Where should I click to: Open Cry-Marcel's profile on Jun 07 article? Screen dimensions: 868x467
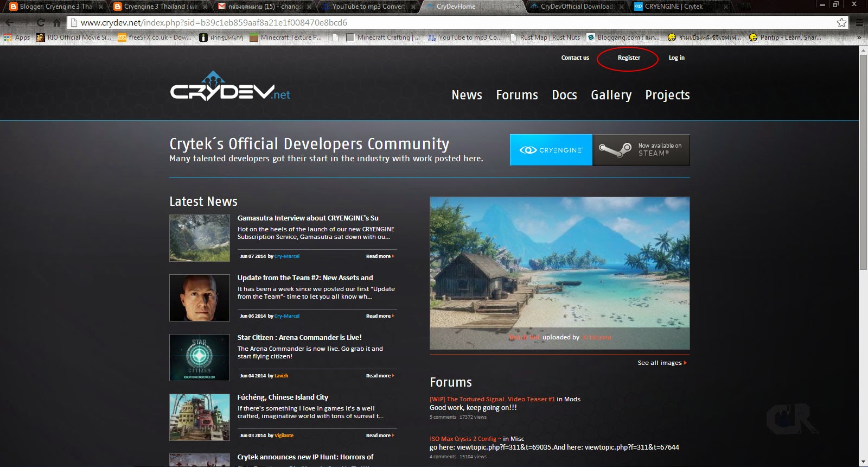click(287, 256)
